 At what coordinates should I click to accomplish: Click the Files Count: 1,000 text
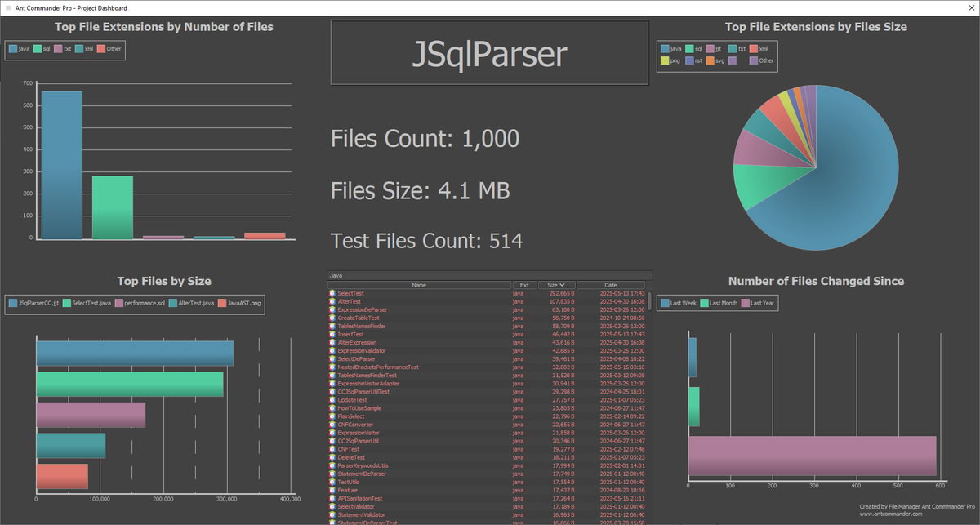pos(425,139)
